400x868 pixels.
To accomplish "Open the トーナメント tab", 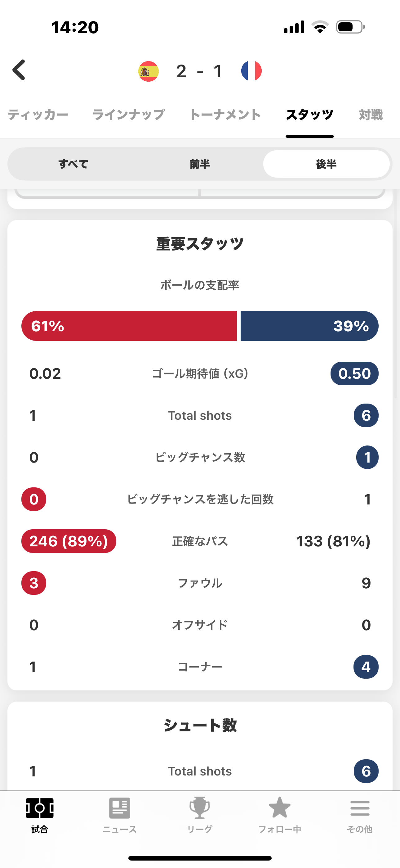I will [225, 115].
